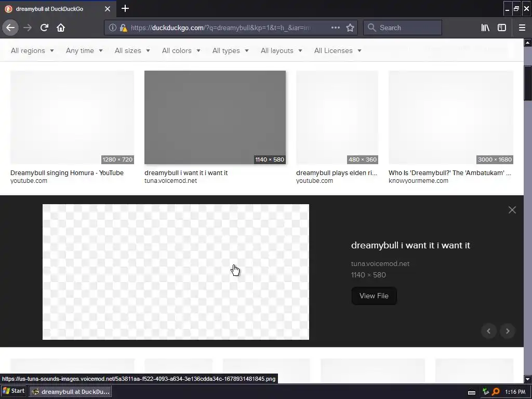Click the View File button
Screen dimensions: 532x399
tap(374, 296)
